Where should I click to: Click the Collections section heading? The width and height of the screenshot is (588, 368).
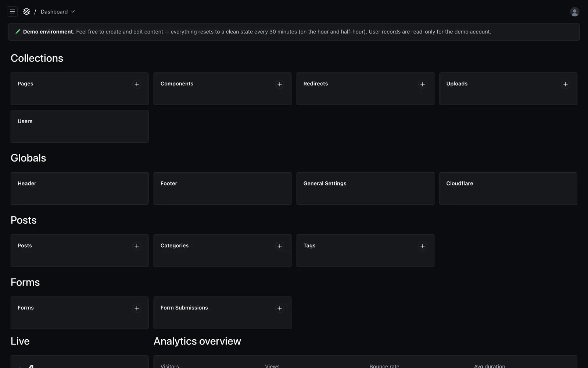point(37,58)
